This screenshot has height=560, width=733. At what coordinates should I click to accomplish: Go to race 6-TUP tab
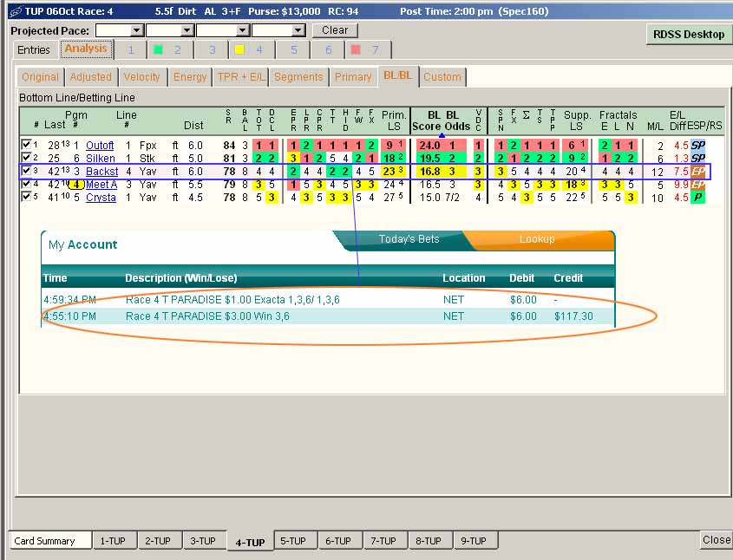point(338,540)
